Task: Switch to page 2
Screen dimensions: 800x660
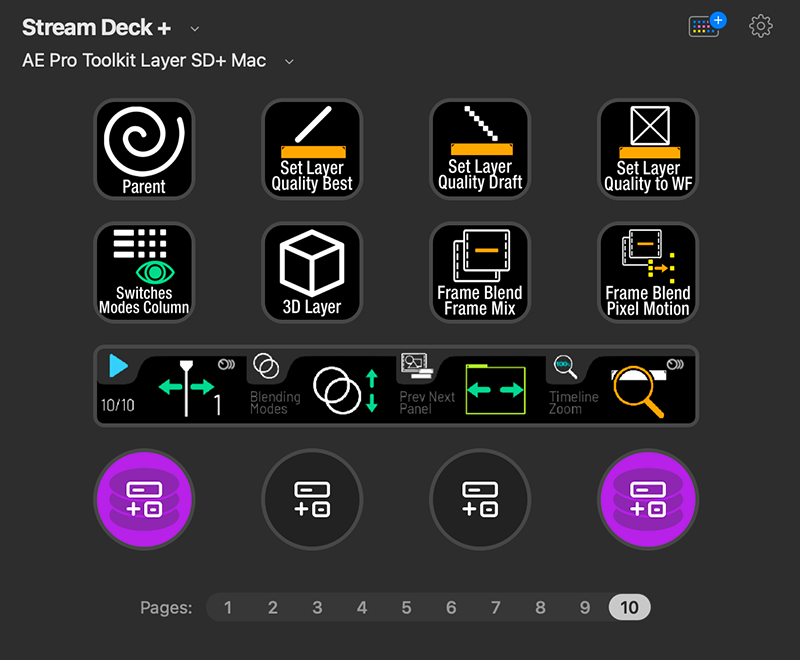Action: point(273,607)
